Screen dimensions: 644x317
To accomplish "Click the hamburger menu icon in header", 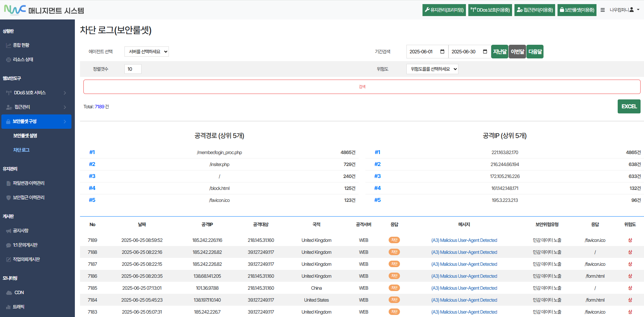I will click(x=603, y=10).
